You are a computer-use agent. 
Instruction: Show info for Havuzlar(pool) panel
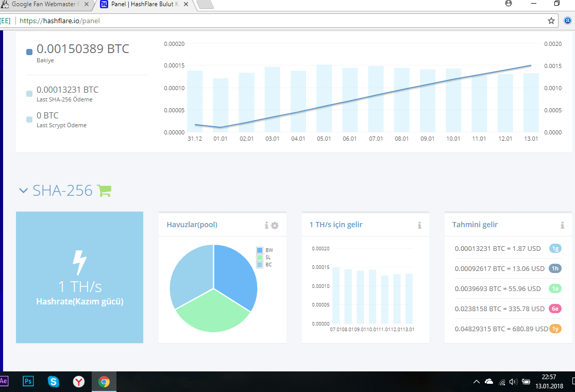pyautogui.click(x=266, y=225)
